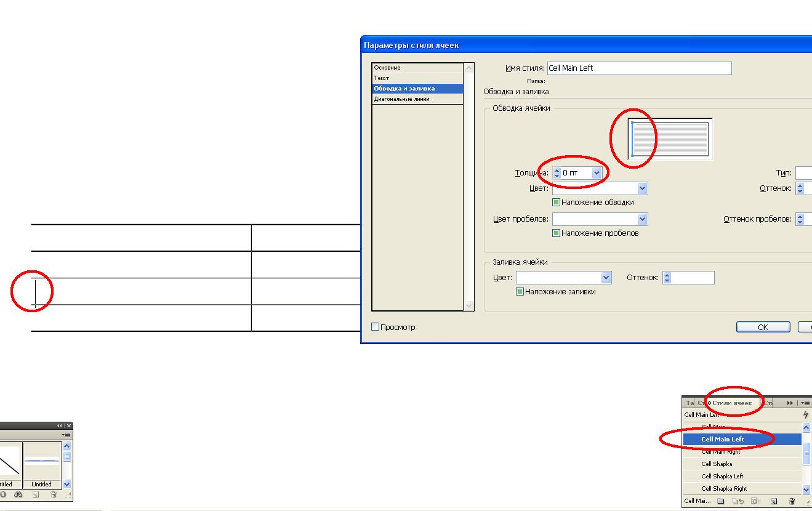Select Cell Main Left in the styles list
The image size is (812, 511).
pos(742,439)
